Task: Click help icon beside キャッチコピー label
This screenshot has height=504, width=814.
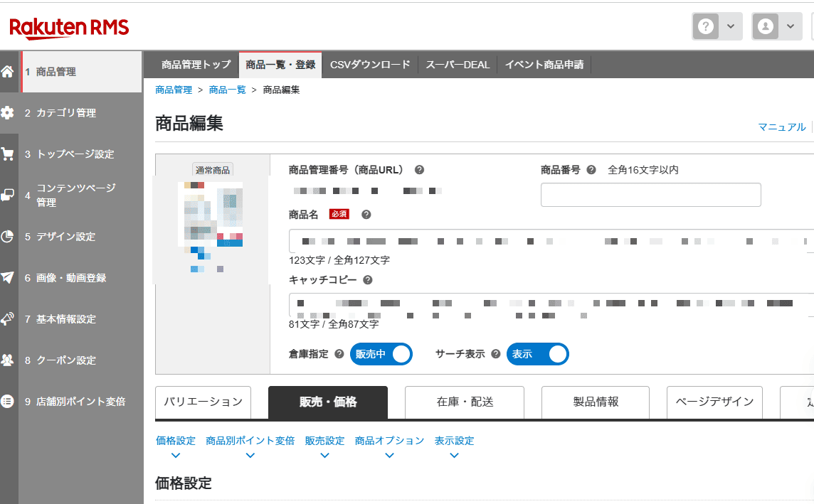Action: click(x=367, y=280)
